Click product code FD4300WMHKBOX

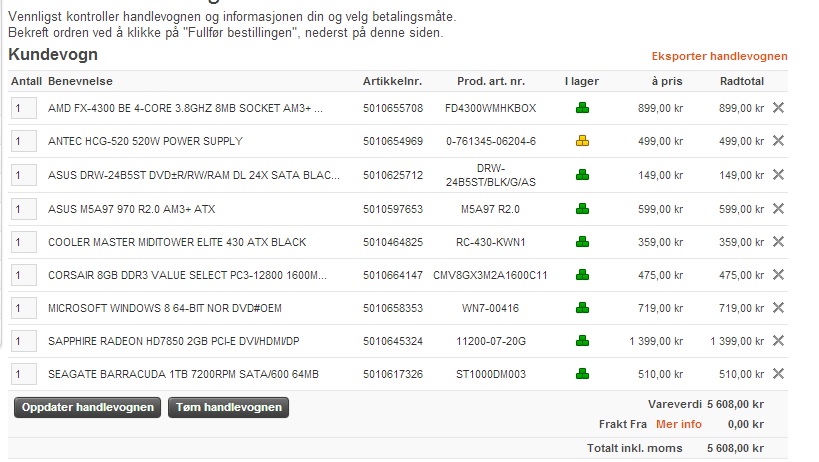pos(490,108)
